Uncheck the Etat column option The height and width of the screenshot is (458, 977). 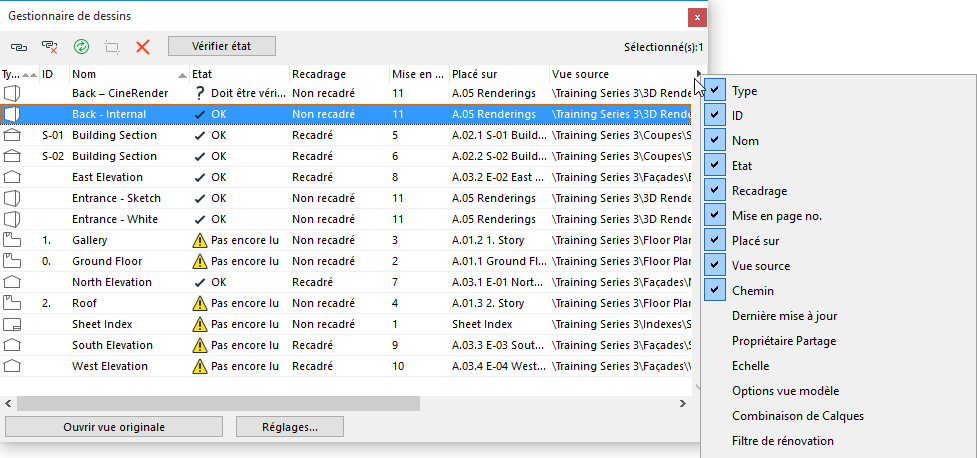point(715,165)
